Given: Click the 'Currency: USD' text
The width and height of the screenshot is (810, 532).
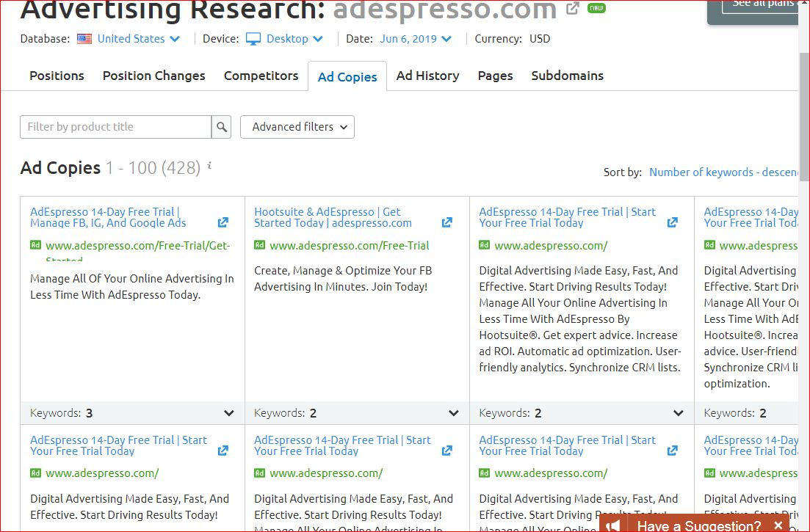Looking at the screenshot, I should pos(513,39).
